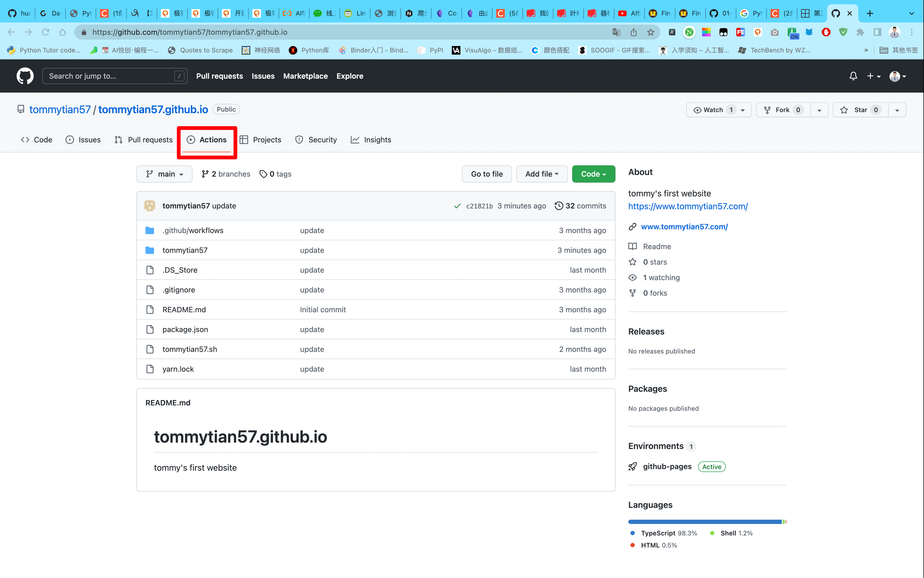This screenshot has width=924, height=578.
Task: Open the package.json file
Action: pyautogui.click(x=185, y=329)
